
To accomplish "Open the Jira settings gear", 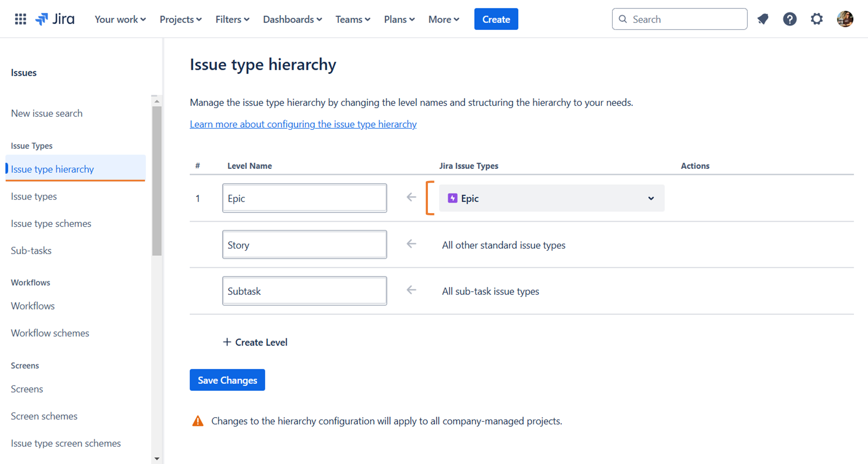I will click(x=817, y=19).
